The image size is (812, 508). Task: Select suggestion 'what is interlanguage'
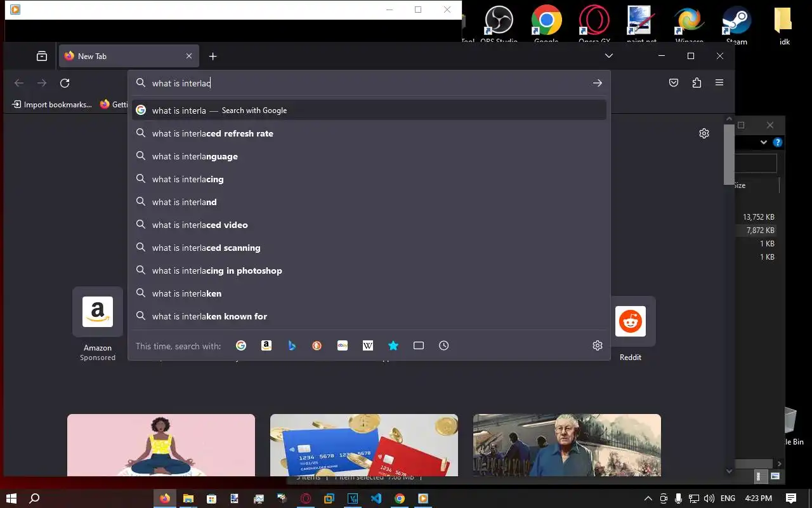point(369,156)
